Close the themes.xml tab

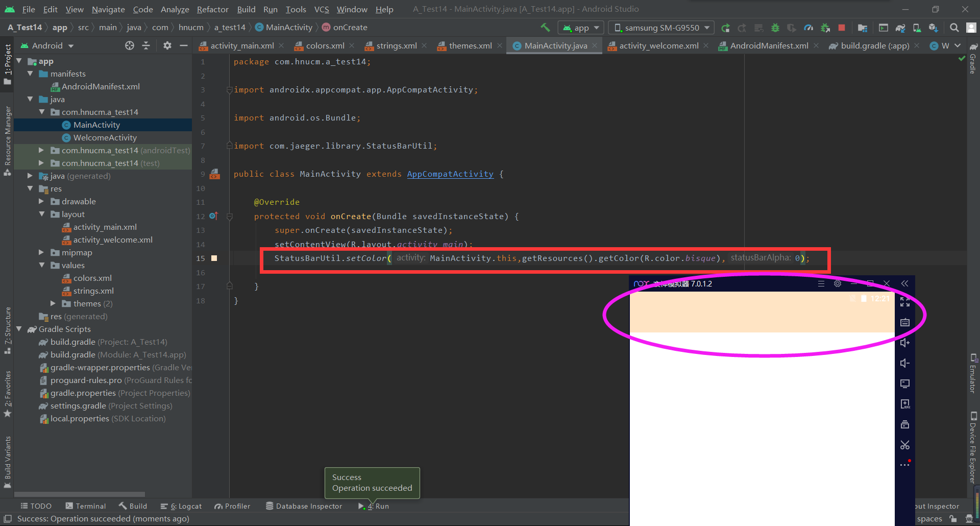500,45
